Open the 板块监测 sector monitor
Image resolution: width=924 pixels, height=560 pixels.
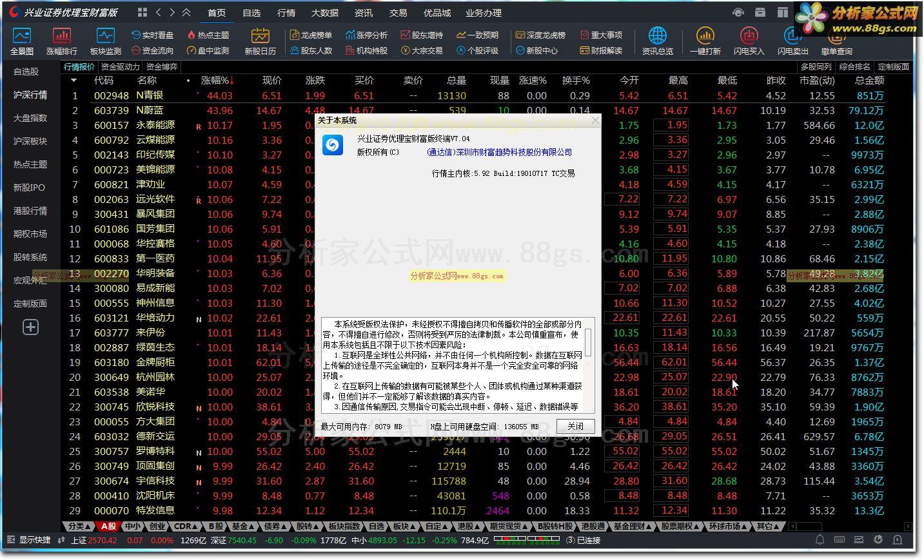pos(105,41)
